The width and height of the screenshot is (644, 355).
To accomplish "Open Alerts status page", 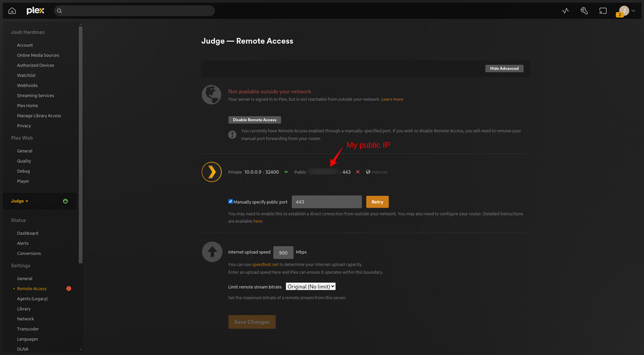I will click(22, 243).
